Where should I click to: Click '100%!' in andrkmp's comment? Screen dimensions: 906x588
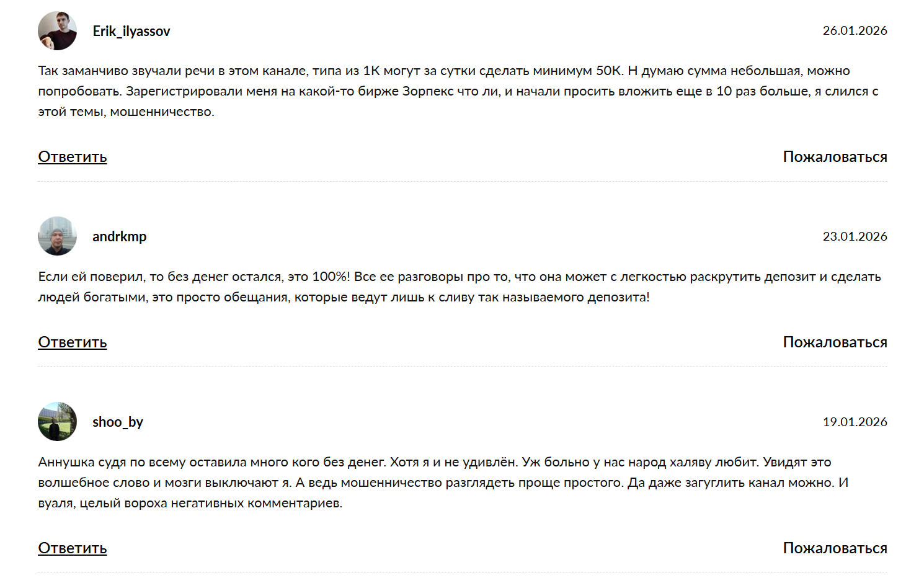[x=331, y=277]
